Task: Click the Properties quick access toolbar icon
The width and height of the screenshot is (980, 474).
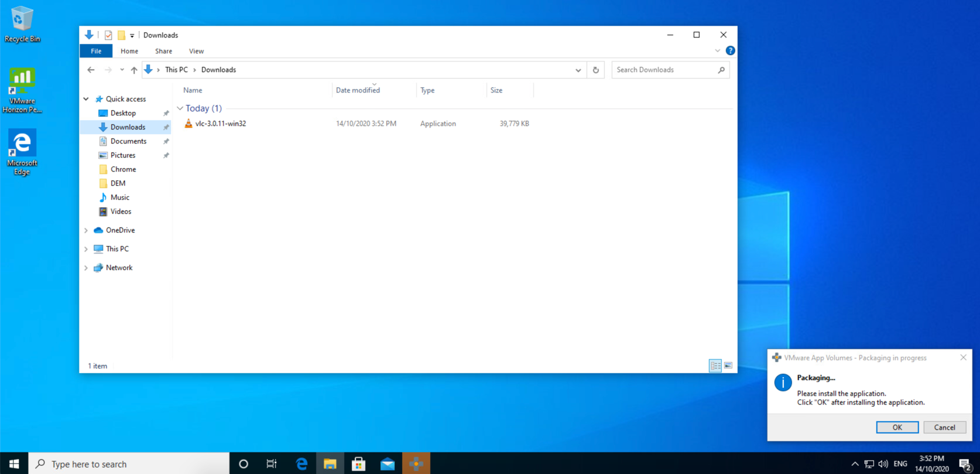Action: click(108, 35)
